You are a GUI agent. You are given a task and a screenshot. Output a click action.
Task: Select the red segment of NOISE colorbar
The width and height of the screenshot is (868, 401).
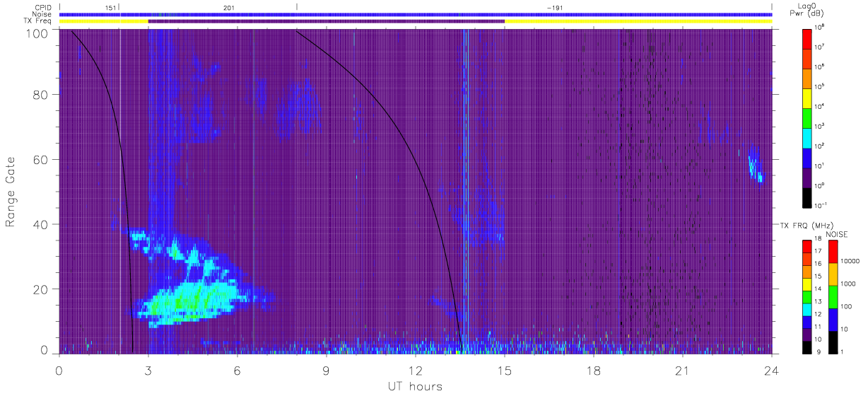tap(833, 252)
